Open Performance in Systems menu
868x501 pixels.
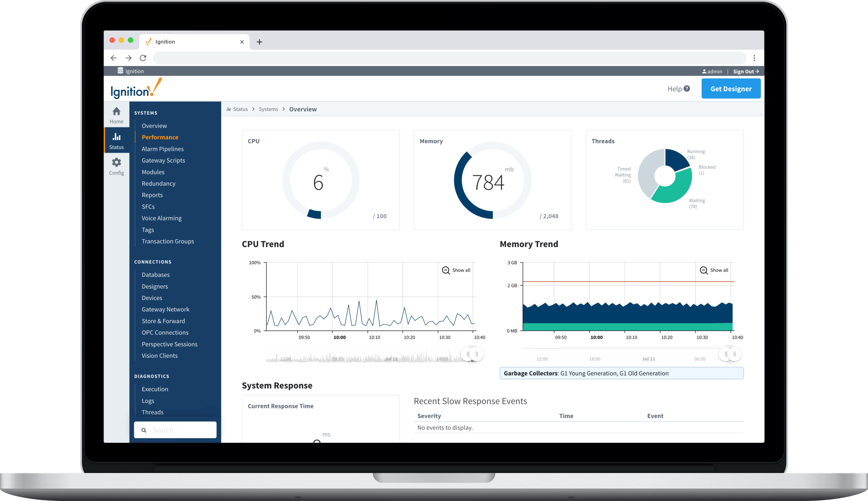pyautogui.click(x=160, y=137)
